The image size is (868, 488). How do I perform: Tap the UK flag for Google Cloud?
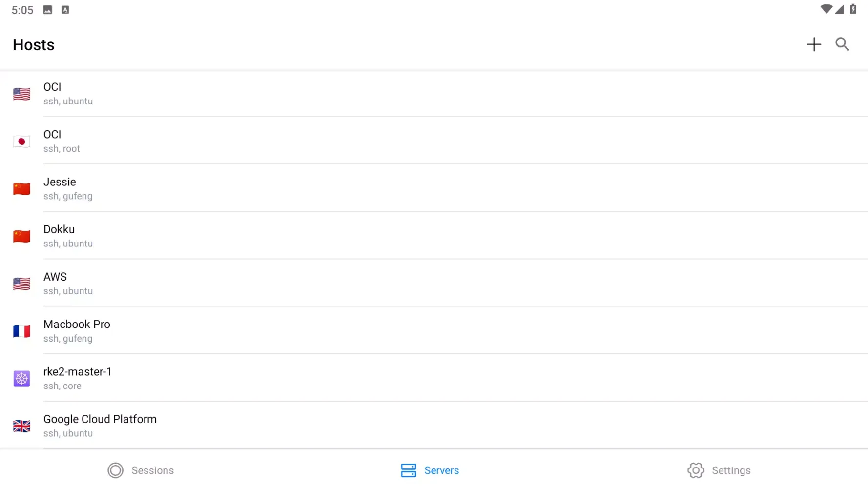click(x=21, y=426)
